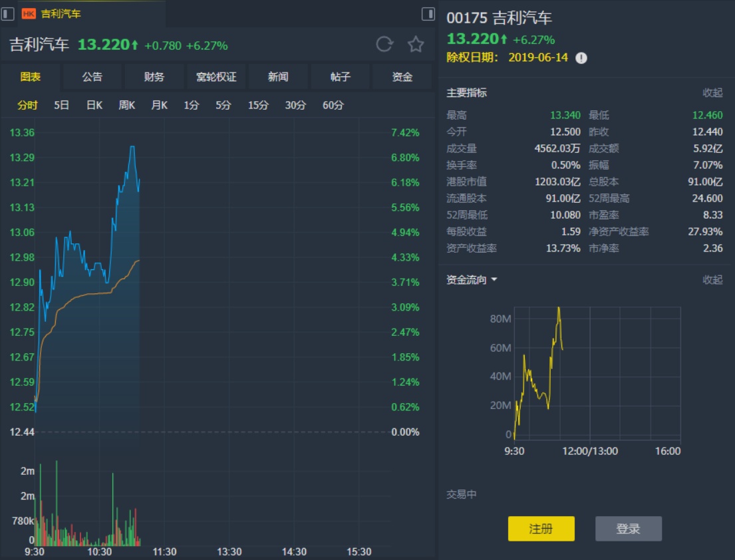The width and height of the screenshot is (735, 560).
Task: Click the info icon next to ex-dividend date
Action: [x=581, y=58]
